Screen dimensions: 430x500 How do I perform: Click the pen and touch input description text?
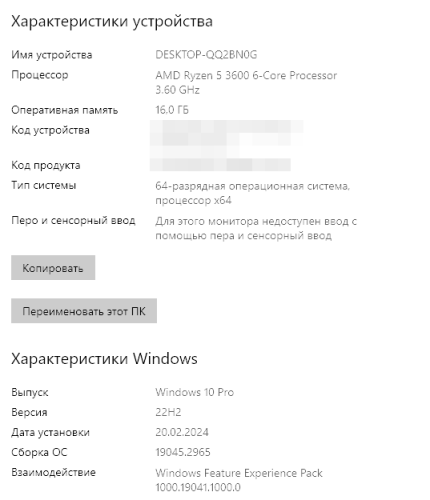point(256,228)
